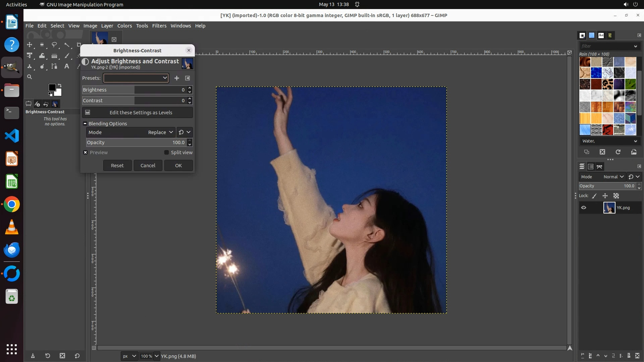The width and height of the screenshot is (644, 362).
Task: Save settings as a named preset
Action: [177, 78]
